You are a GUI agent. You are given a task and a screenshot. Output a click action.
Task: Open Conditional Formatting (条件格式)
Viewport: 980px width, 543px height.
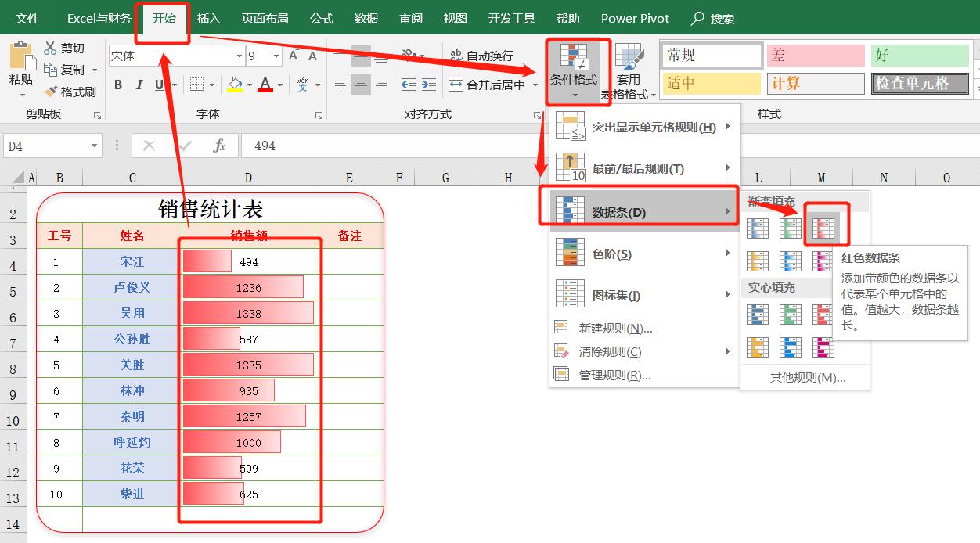[x=576, y=71]
